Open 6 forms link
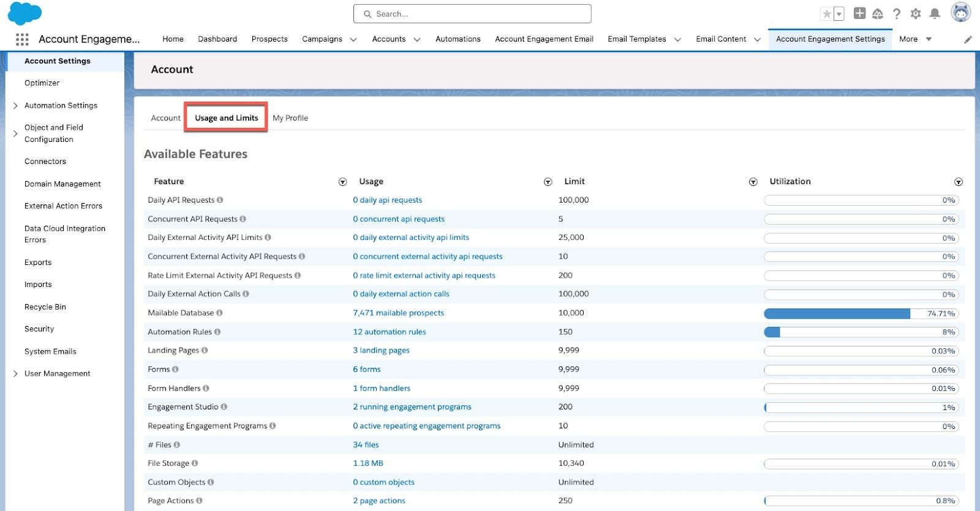This screenshot has width=980, height=511. (x=367, y=370)
